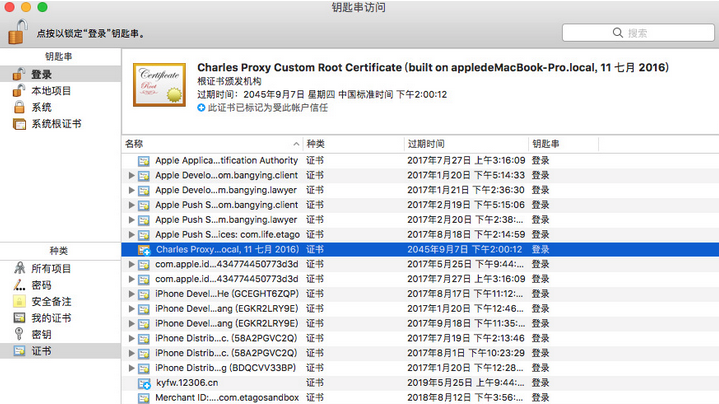
Task: Click the 本地项目 padlock icon
Action: coord(19,90)
